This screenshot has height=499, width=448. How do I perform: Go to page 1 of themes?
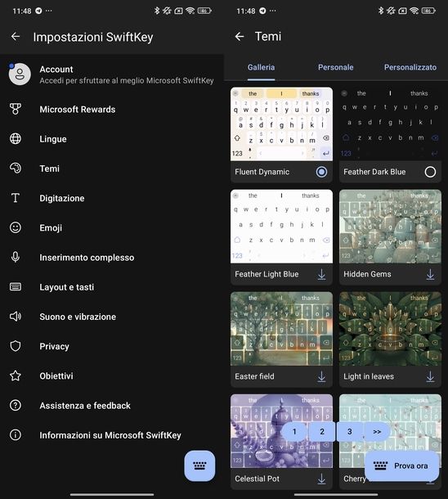pos(294,432)
